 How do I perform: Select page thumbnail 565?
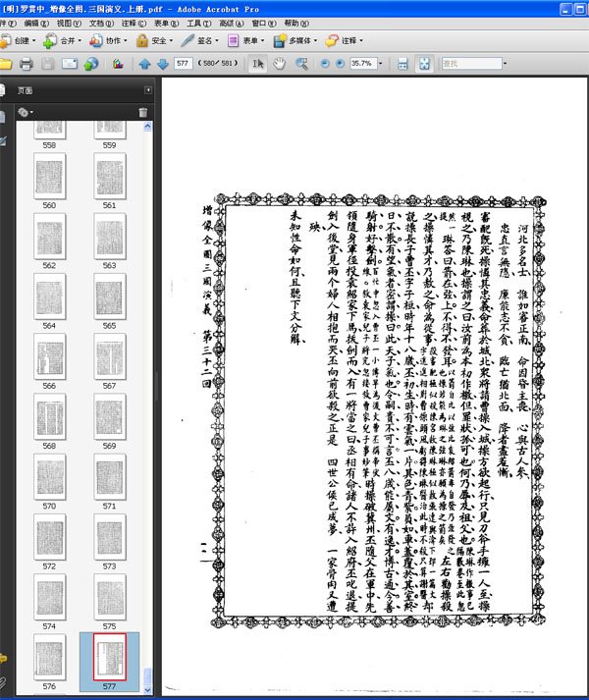109,296
